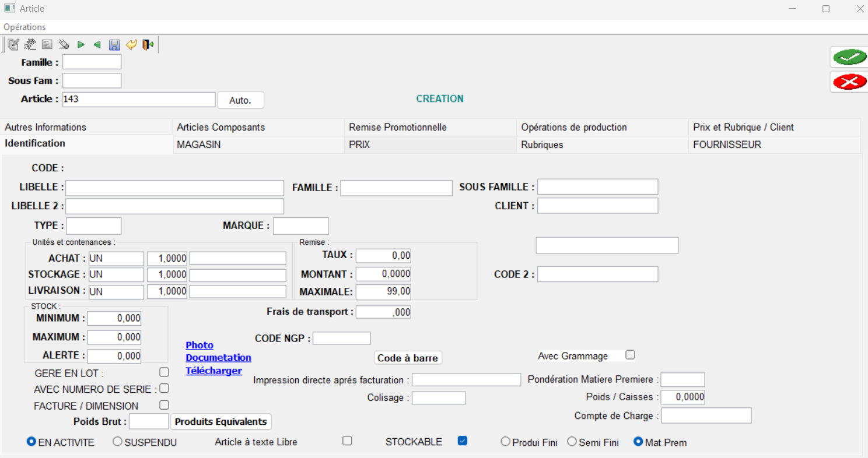
Task: Go to previous record with green left arrow
Action: 97,44
